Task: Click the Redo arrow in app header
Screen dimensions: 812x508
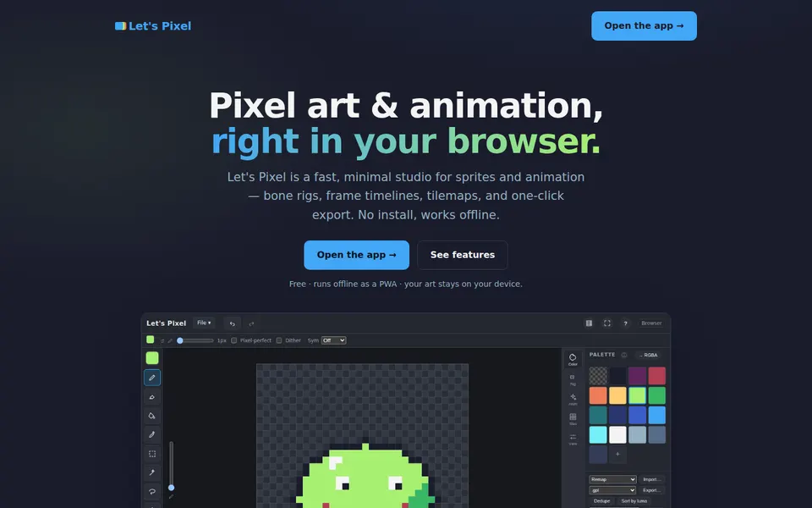Action: click(x=251, y=323)
